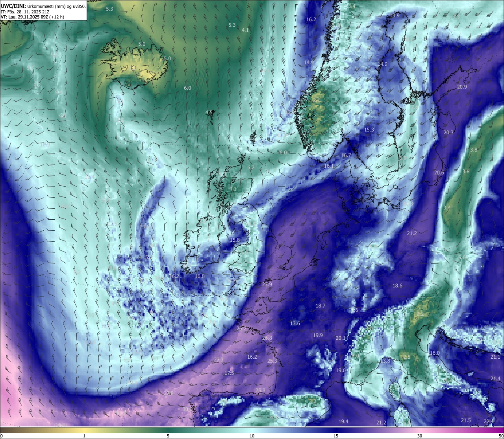Click the 6.2 value north of Scotland
504x439 pixels.
click(x=251, y=168)
